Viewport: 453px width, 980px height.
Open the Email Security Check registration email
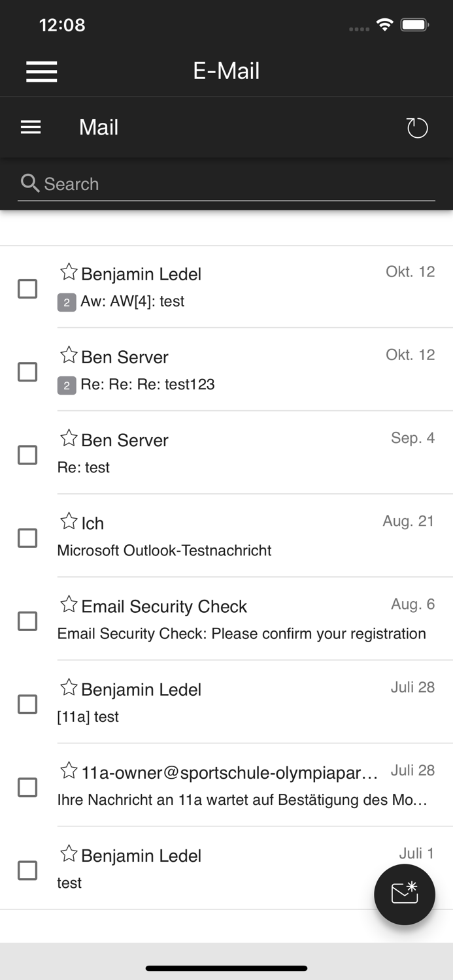242,633
